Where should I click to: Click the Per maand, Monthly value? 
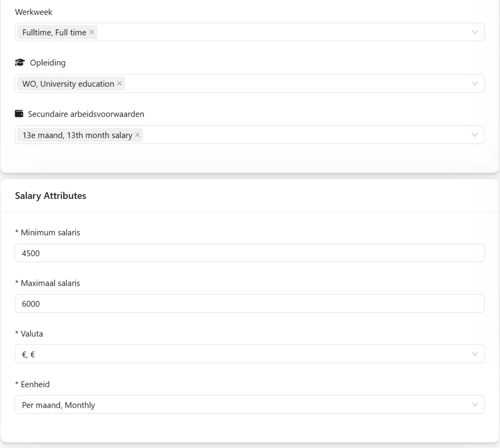tap(58, 405)
